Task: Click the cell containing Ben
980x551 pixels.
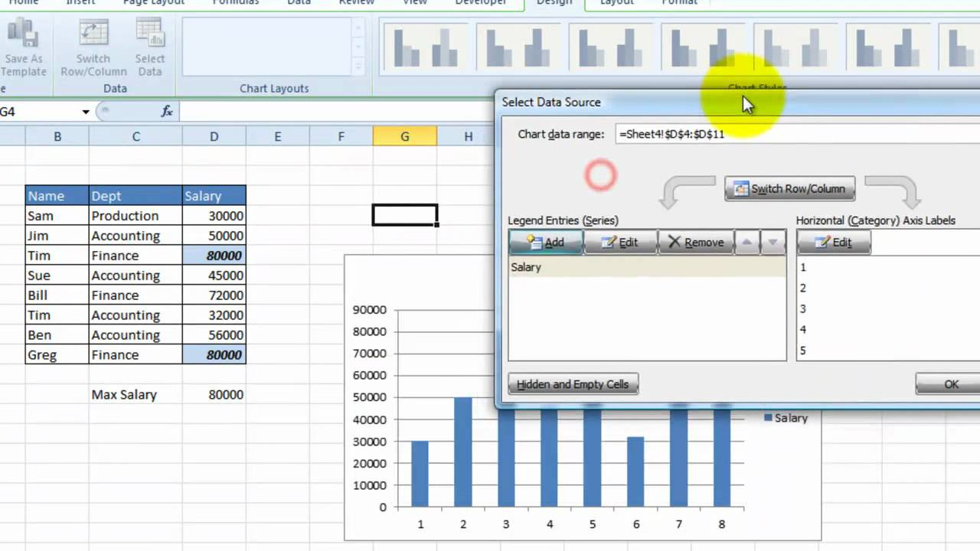Action: (x=57, y=335)
